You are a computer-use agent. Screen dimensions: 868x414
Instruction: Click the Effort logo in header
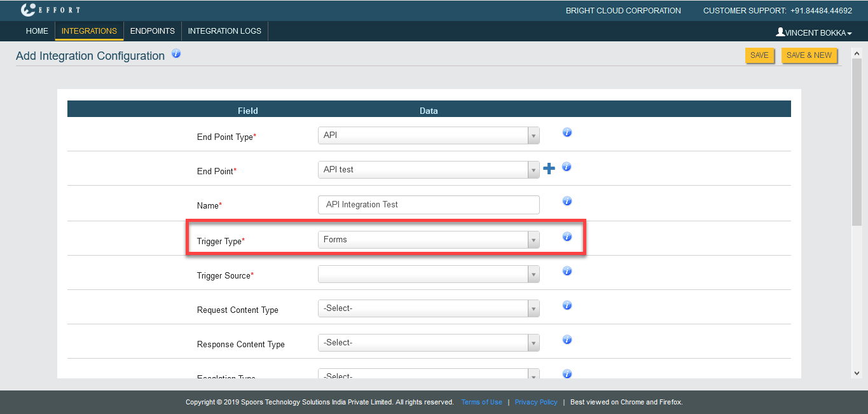point(50,10)
